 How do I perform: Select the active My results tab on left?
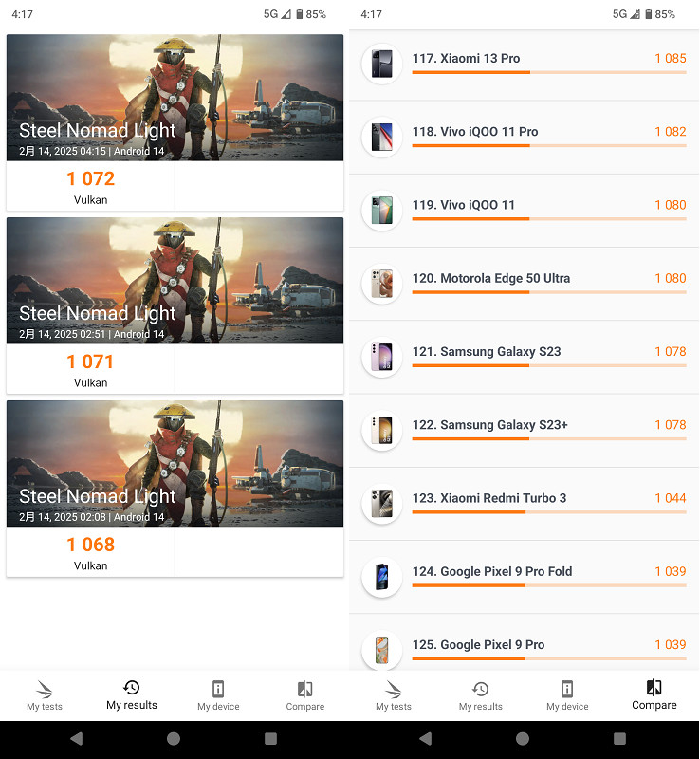pyautogui.click(x=131, y=695)
